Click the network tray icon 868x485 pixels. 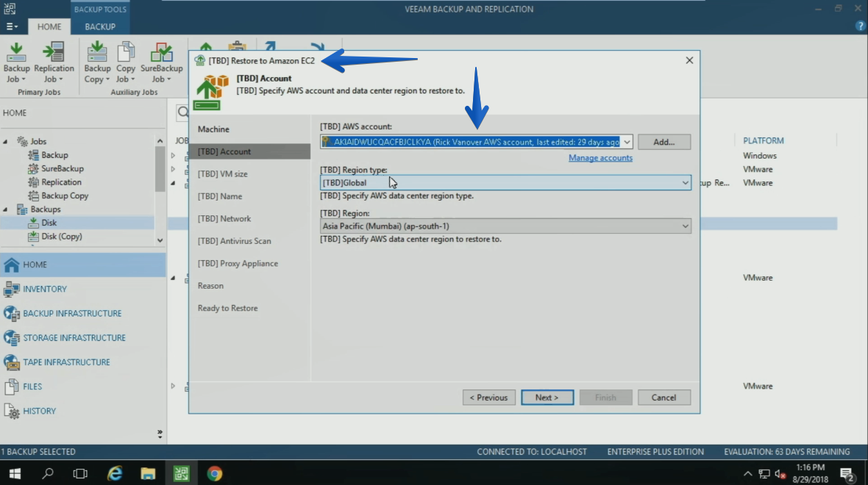coord(764,474)
